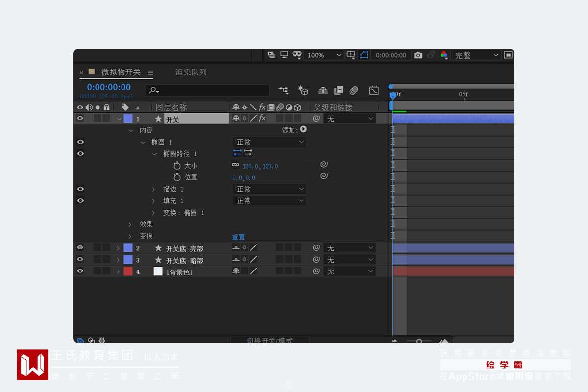Click the label tag column header icon

click(x=125, y=107)
